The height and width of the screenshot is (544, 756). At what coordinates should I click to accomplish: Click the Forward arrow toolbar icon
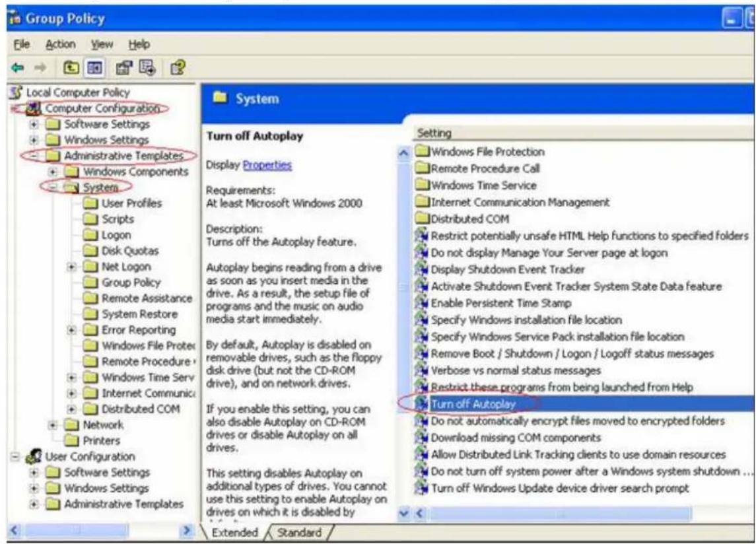click(x=40, y=68)
